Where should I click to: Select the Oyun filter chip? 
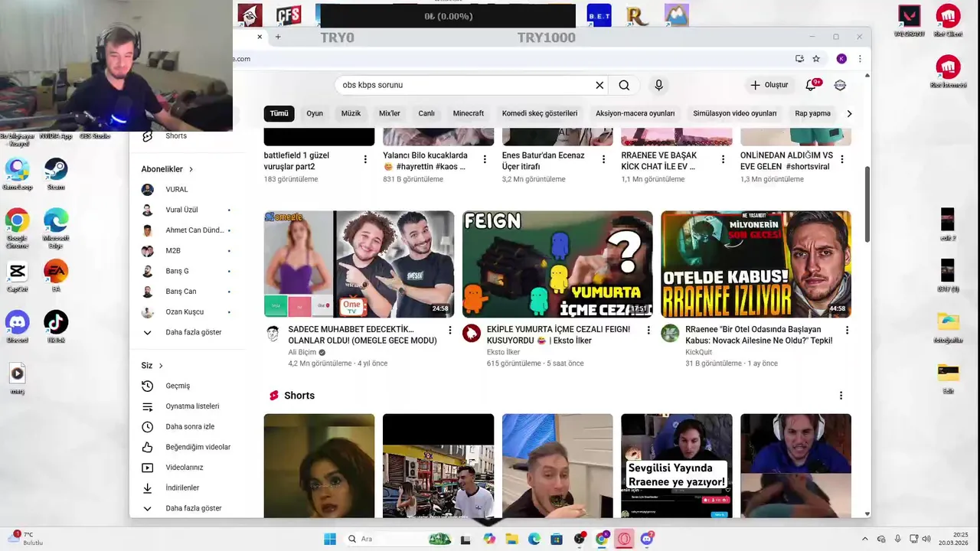click(315, 113)
